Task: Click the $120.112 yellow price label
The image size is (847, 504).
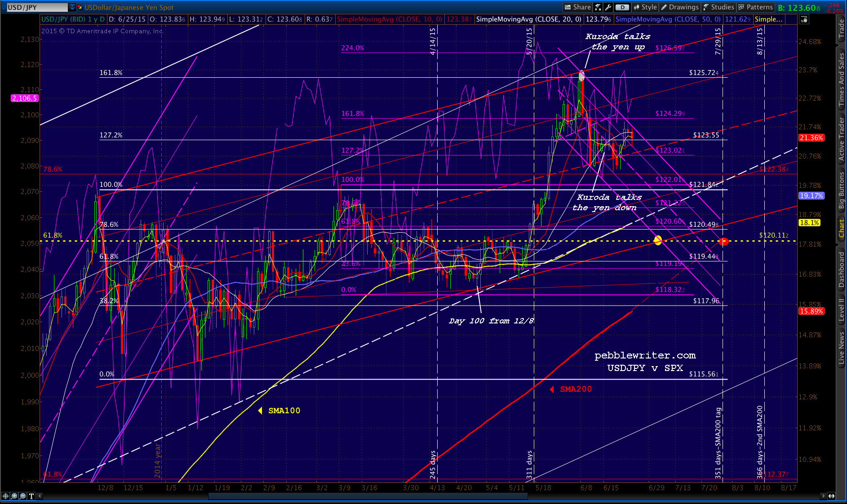Action: tap(774, 235)
